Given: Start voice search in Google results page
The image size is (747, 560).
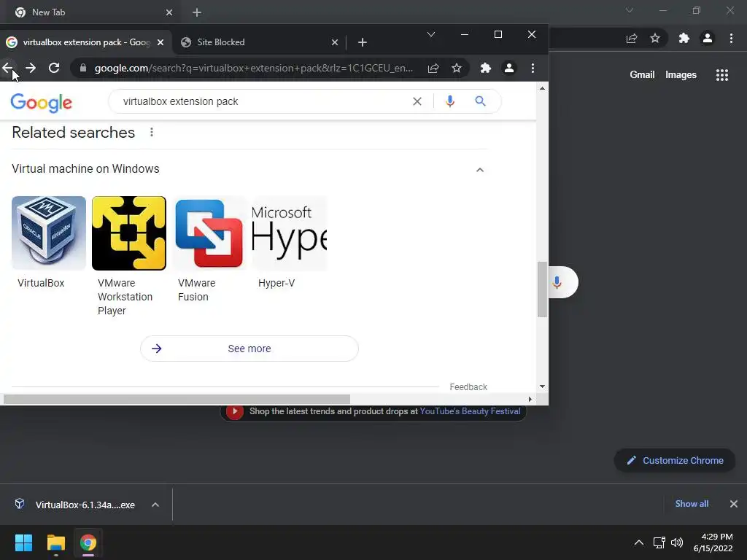Looking at the screenshot, I should pos(449,101).
